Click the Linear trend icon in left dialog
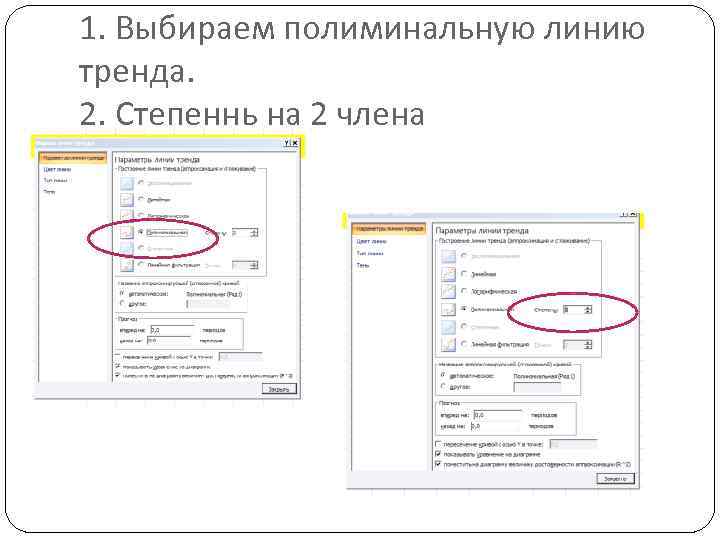Image resolution: width=720 pixels, height=540 pixels. click(x=127, y=200)
